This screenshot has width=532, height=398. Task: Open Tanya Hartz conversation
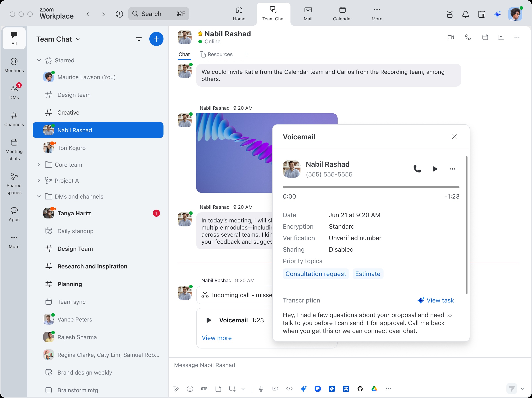pos(98,213)
